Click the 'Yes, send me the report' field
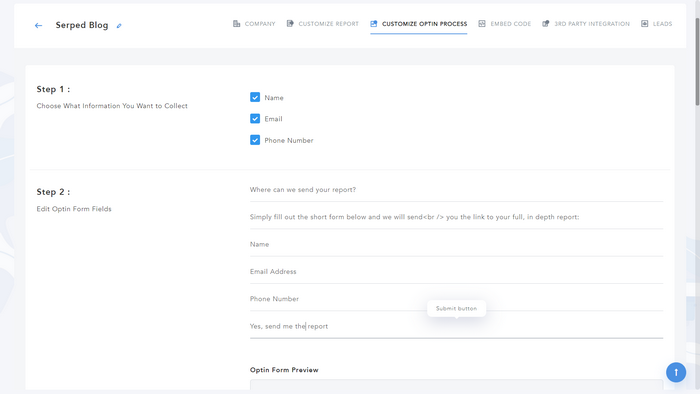The image size is (700, 394). pyautogui.click(x=456, y=327)
